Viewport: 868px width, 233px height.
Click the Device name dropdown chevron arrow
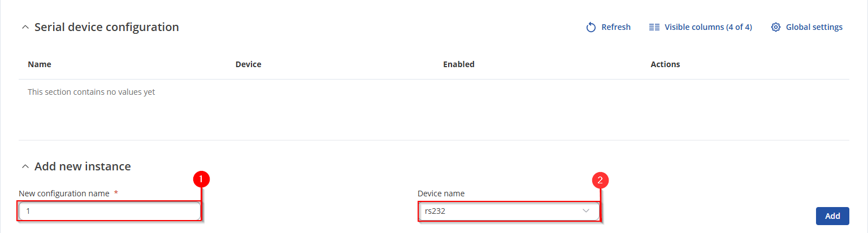click(x=585, y=211)
